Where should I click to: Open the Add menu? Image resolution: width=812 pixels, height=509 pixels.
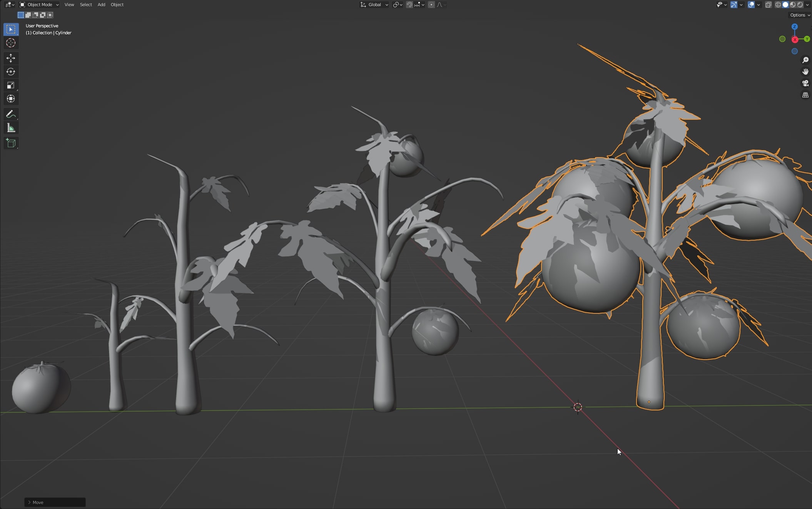click(101, 5)
